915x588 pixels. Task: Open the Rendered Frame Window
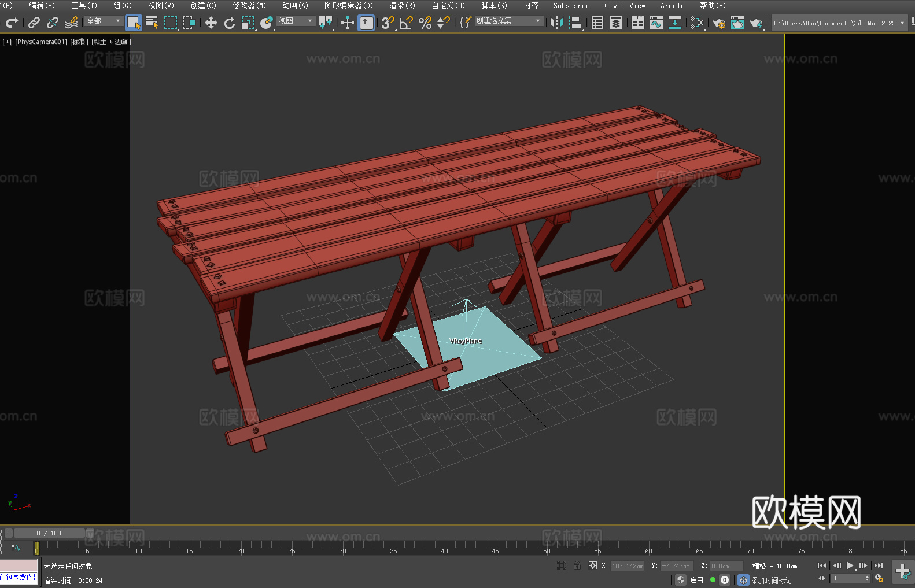click(737, 23)
